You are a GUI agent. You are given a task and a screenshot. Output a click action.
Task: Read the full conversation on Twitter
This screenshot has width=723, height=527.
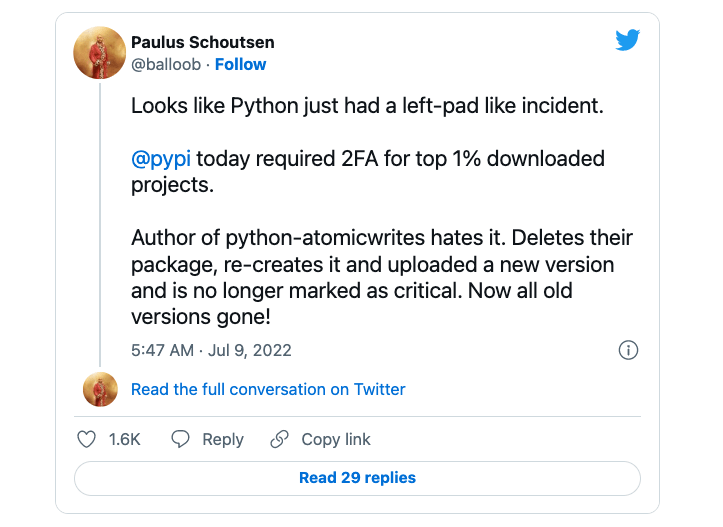268,389
